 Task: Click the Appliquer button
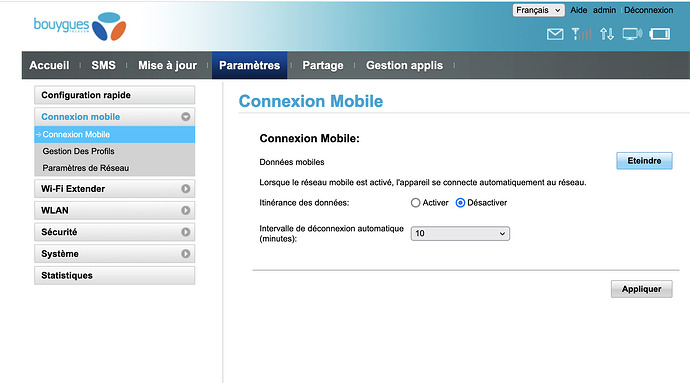[642, 289]
